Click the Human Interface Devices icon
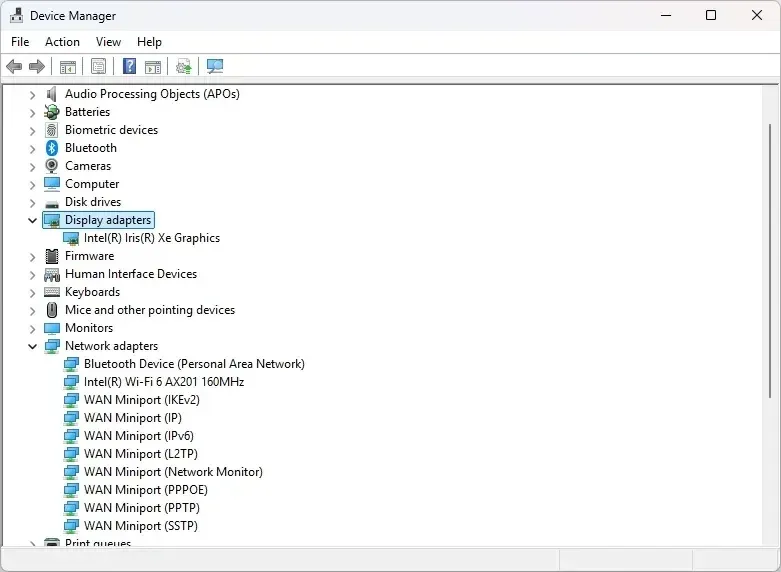Viewport: 781px width, 572px height. coord(52,274)
